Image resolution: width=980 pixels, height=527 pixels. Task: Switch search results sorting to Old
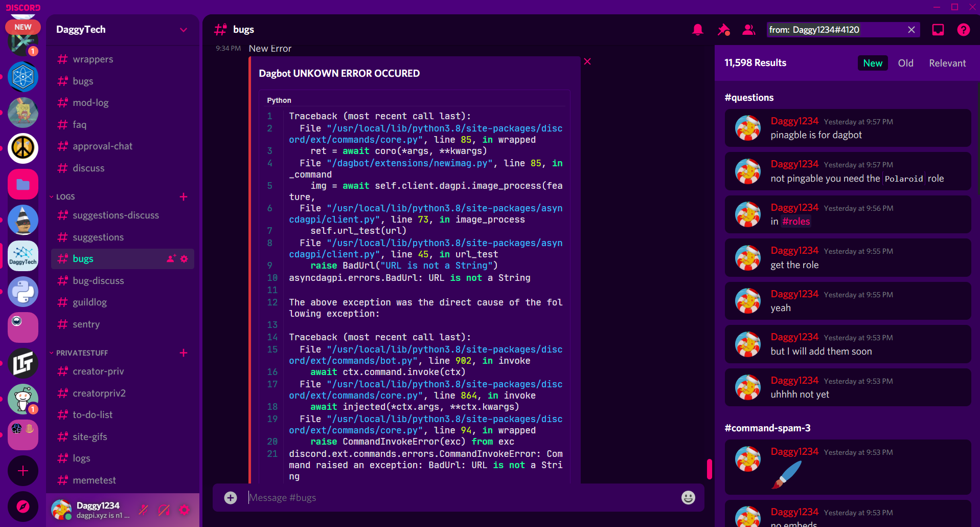905,63
